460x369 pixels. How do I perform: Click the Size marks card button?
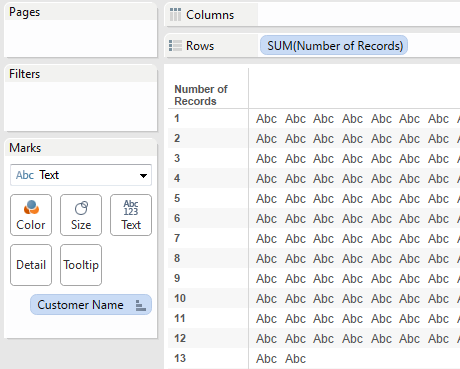click(81, 215)
